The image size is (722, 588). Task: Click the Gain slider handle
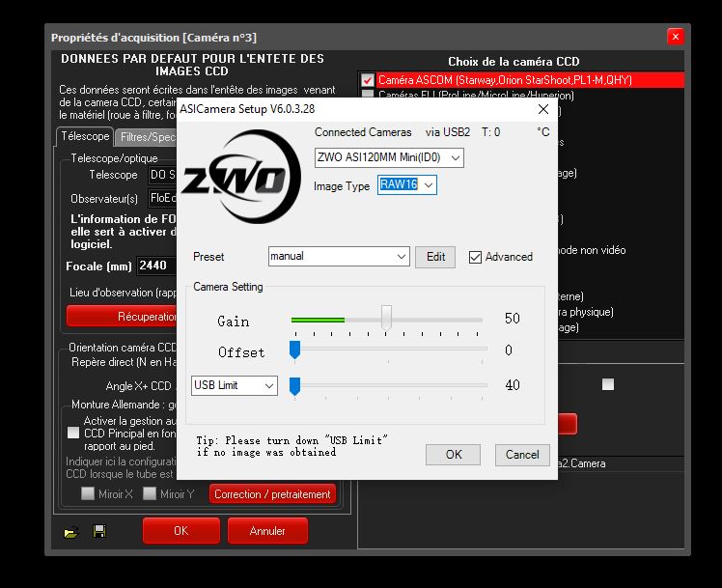[386, 318]
